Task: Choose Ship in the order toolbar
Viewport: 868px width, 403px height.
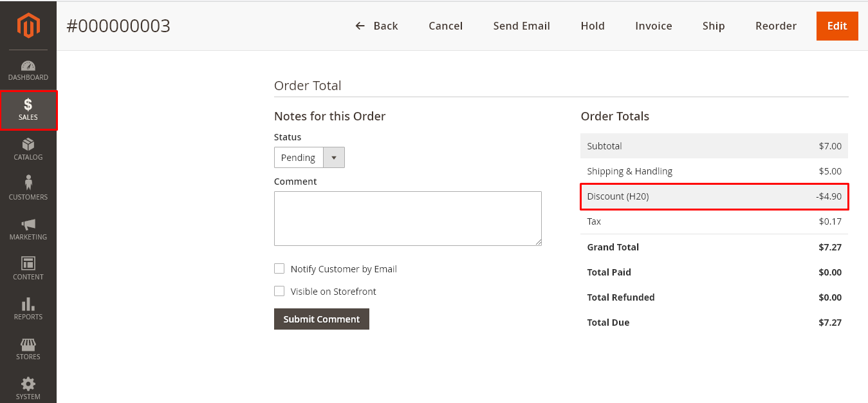Action: 714,26
